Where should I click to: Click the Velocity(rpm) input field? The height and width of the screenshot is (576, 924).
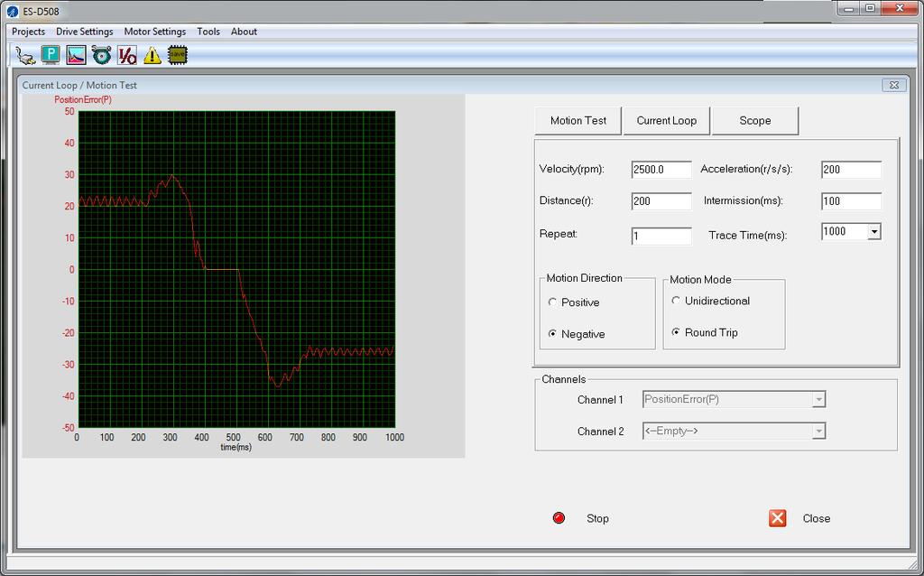click(661, 170)
